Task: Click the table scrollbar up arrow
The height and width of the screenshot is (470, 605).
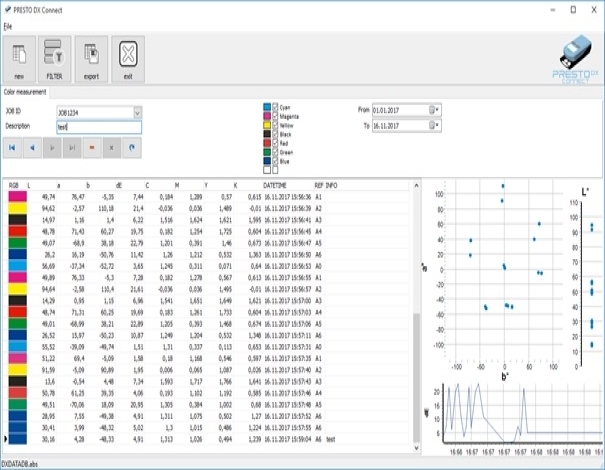Action: point(416,186)
